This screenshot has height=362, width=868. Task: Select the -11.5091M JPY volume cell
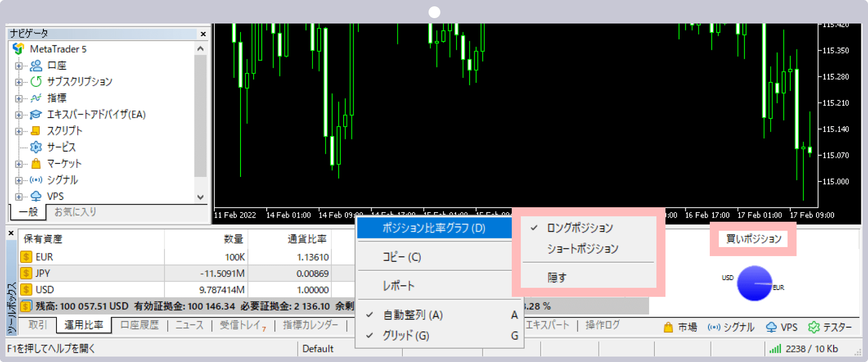[x=207, y=273]
